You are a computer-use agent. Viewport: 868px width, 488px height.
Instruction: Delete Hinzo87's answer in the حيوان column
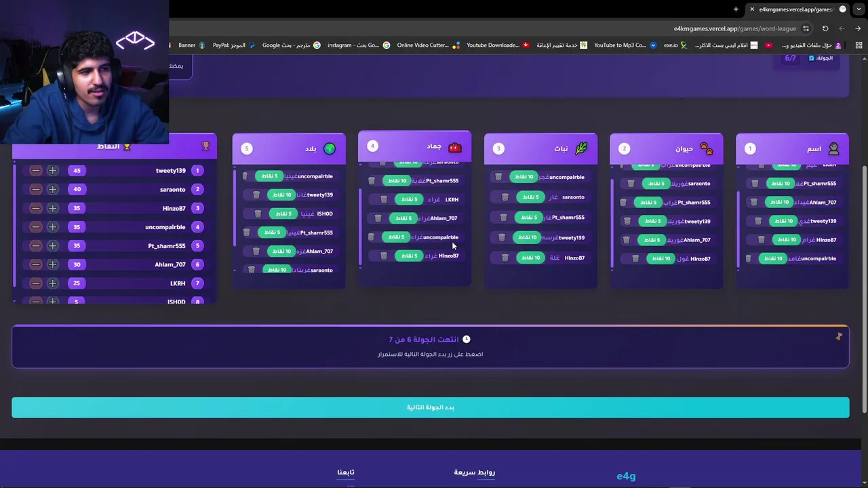coord(635,259)
